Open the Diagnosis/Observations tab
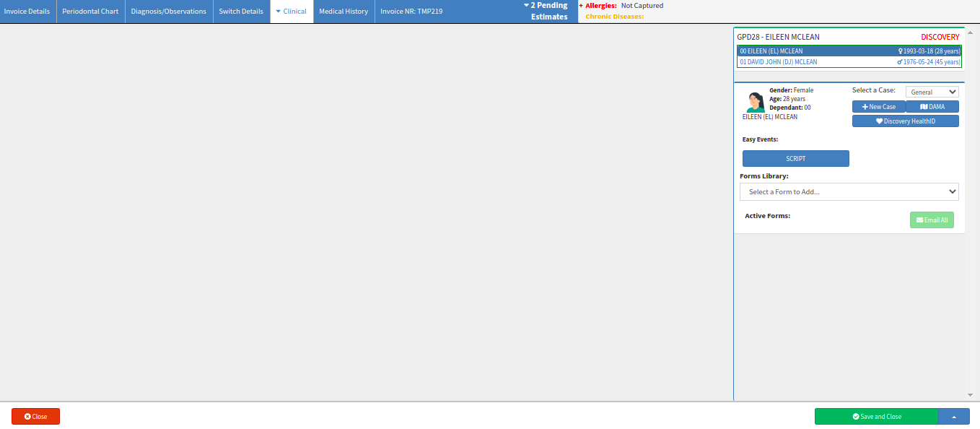This screenshot has height=429, width=980. (169, 12)
